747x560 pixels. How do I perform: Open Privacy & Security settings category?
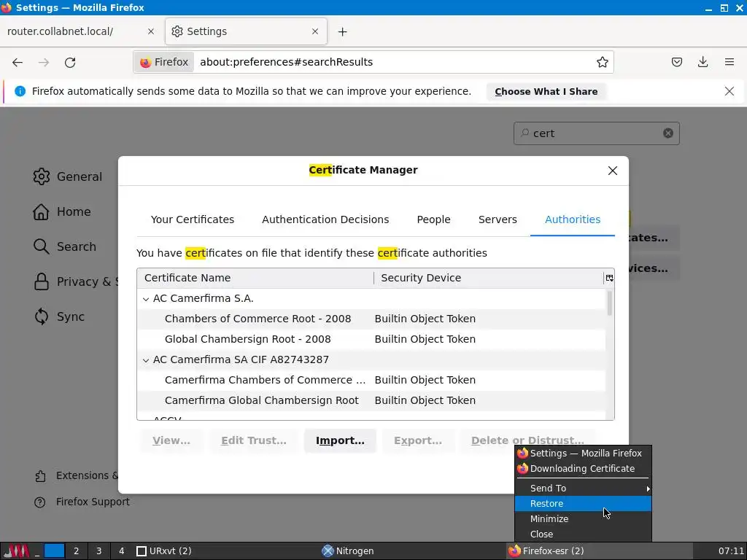click(75, 281)
